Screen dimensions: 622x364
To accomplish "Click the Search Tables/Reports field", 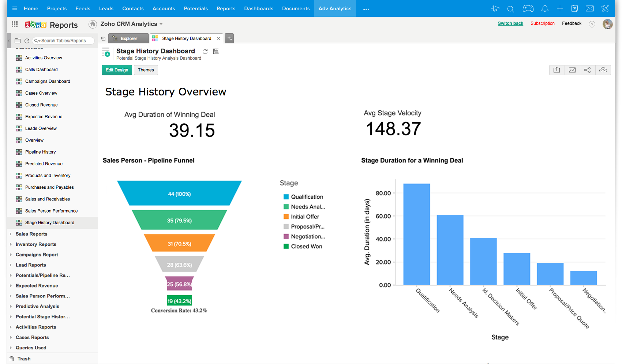I will [63, 41].
